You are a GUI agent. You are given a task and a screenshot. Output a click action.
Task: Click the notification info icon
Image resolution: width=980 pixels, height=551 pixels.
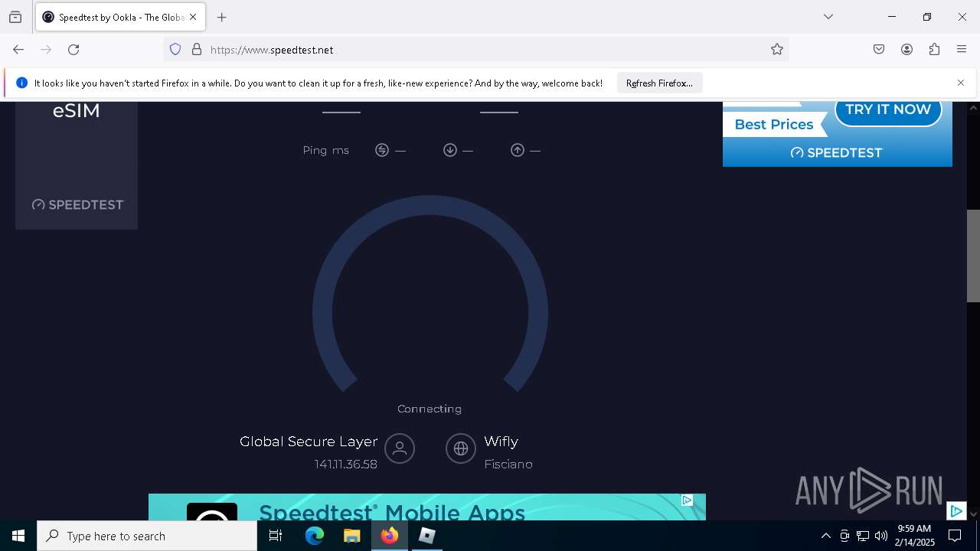click(22, 83)
